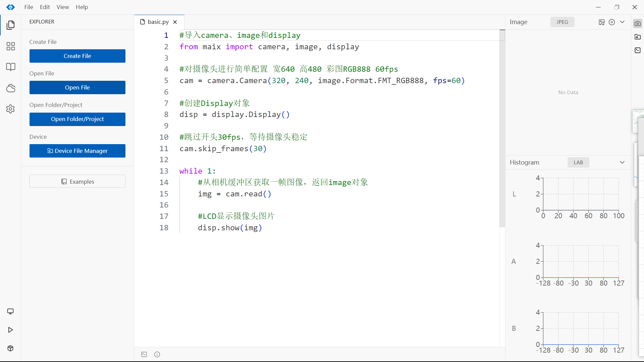
Task: Click the MaixVision logo icon
Action: (x=11, y=7)
